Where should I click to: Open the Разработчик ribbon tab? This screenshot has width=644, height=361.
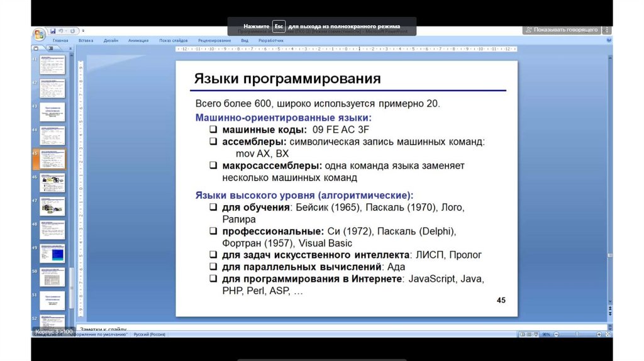coord(271,41)
